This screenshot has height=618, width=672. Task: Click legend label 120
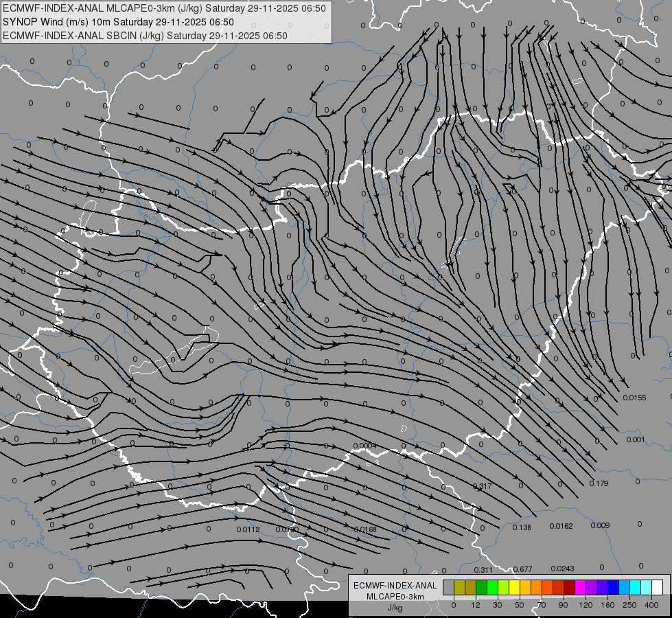pos(586,605)
